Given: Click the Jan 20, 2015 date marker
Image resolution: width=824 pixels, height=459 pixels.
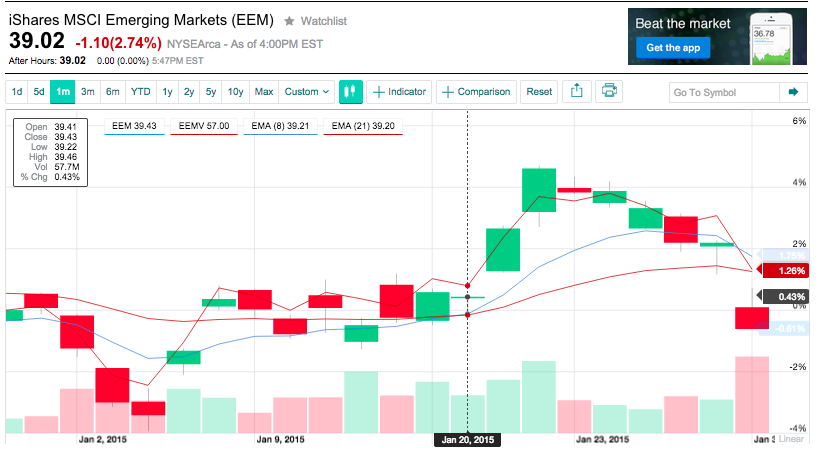Looking at the screenshot, I should pyautogui.click(x=468, y=440).
